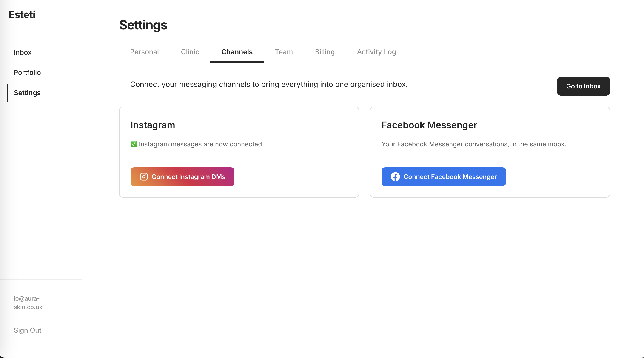Click the green checkmark next to the Instagram connected status
The width and height of the screenshot is (644, 358).
(x=134, y=144)
